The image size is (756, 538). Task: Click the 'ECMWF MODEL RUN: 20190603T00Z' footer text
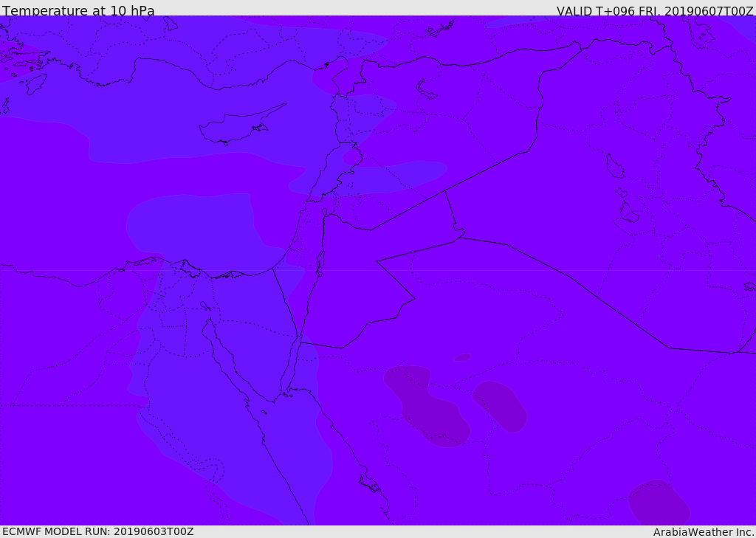(x=98, y=531)
